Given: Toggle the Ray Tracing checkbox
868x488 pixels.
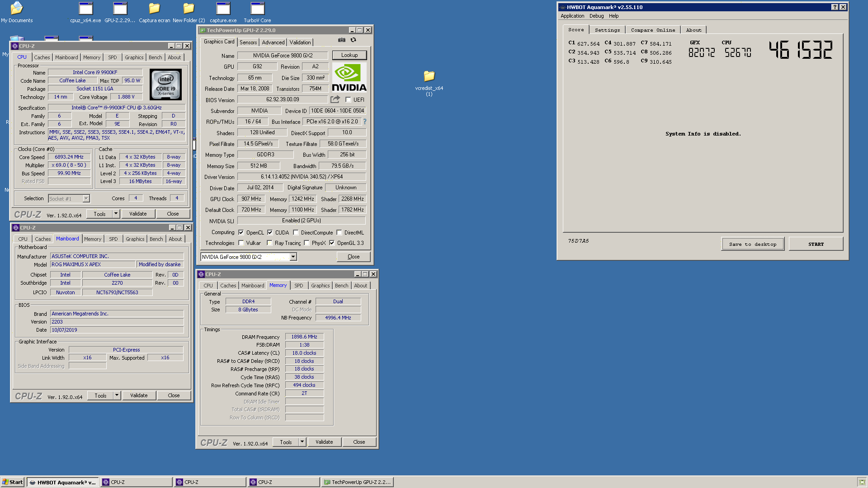Looking at the screenshot, I should click(269, 243).
